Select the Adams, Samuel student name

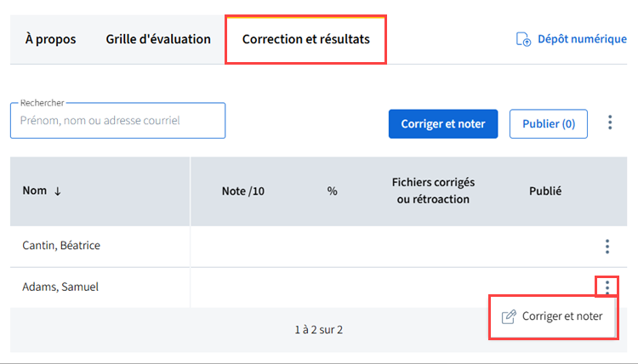(x=60, y=287)
